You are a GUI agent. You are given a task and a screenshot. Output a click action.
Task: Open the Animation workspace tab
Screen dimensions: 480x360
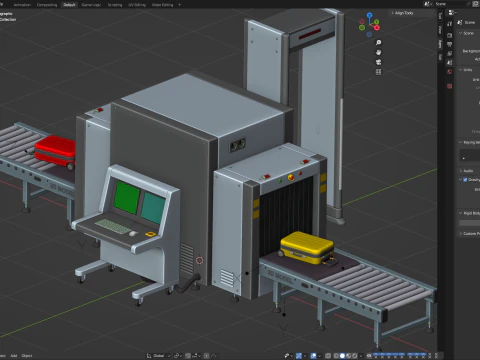pos(22,5)
